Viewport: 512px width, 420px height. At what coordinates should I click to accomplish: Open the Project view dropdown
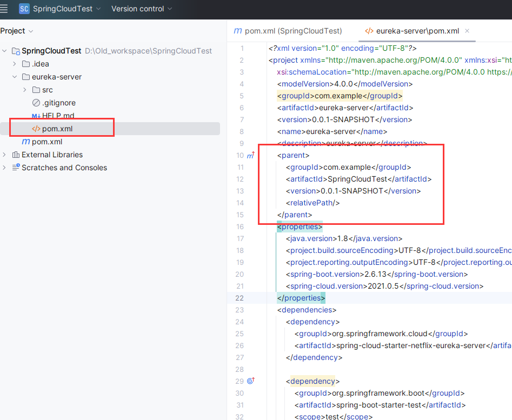point(17,31)
